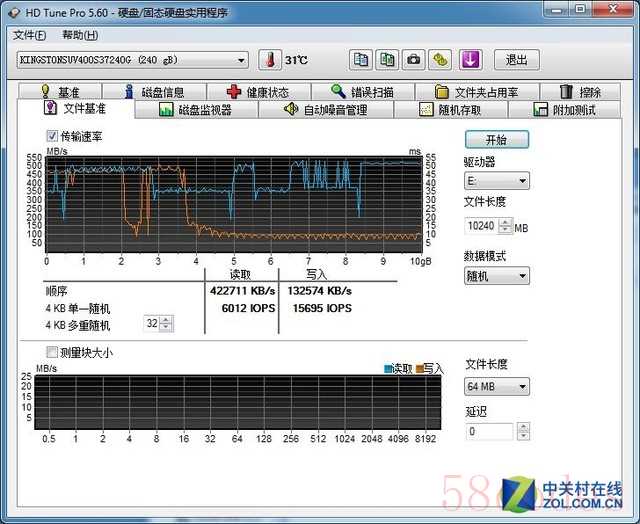Viewport: 640px width, 524px height.
Task: Uncheck the 传输速率 checkbox
Action: pyautogui.click(x=52, y=136)
